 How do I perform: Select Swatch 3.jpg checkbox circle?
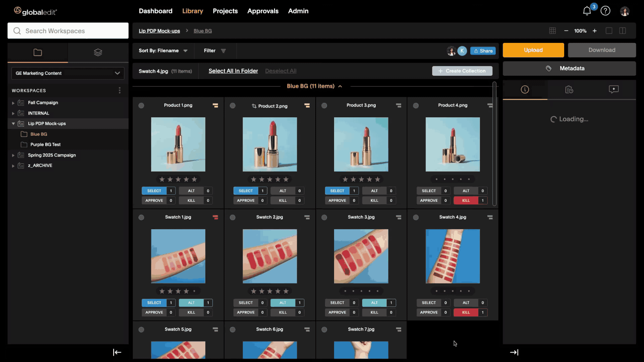[324, 218]
